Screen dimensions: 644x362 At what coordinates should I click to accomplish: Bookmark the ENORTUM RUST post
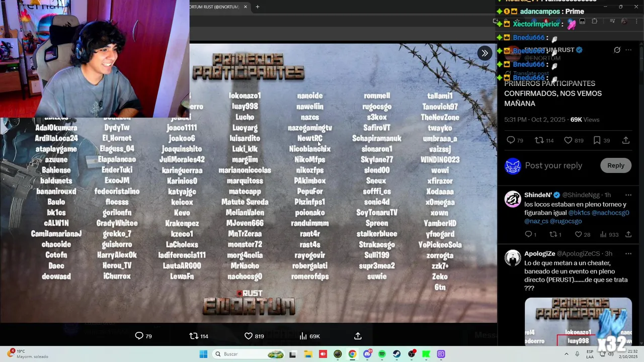[x=597, y=140]
